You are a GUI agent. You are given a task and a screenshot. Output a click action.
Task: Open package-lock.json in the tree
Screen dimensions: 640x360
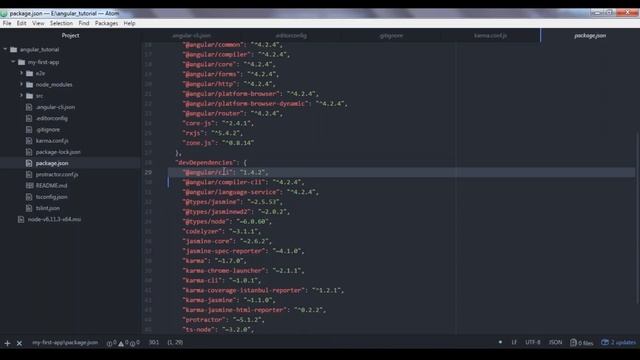pyautogui.click(x=58, y=152)
